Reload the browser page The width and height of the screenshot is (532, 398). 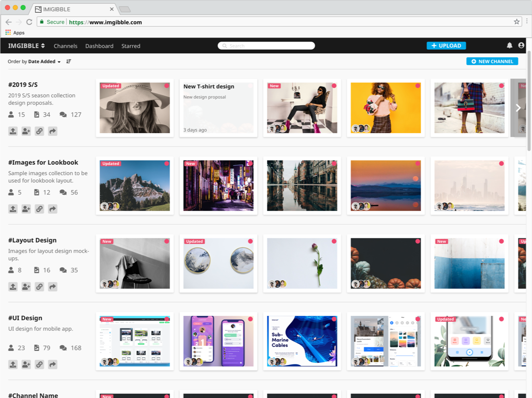pyautogui.click(x=29, y=22)
